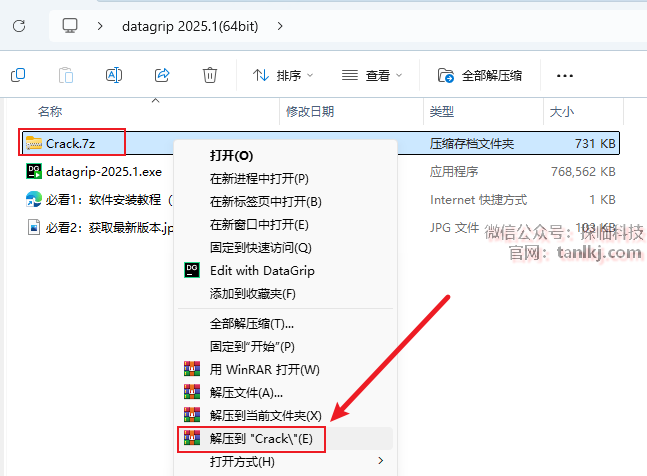Click the 全部解压缩 button

[480, 75]
